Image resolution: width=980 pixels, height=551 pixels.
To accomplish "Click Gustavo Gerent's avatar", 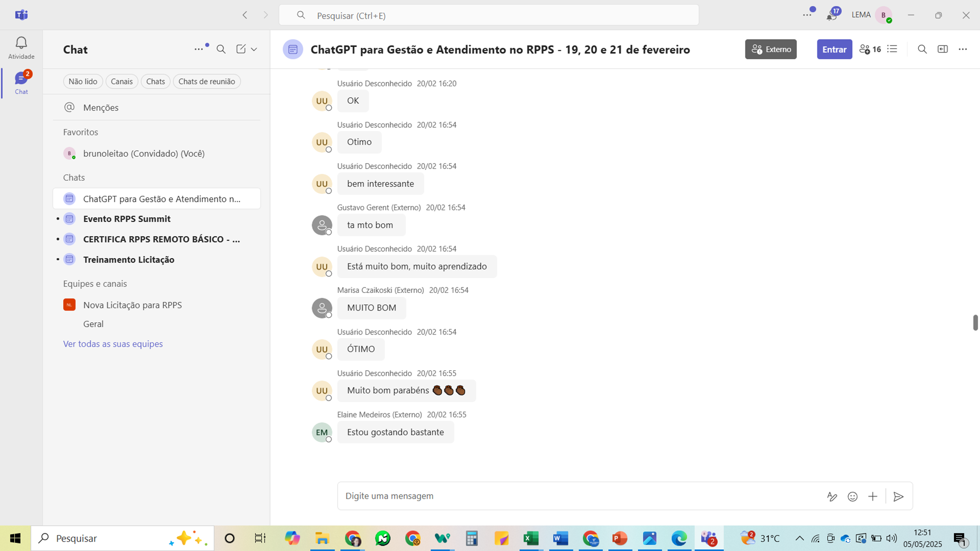I will (x=322, y=225).
